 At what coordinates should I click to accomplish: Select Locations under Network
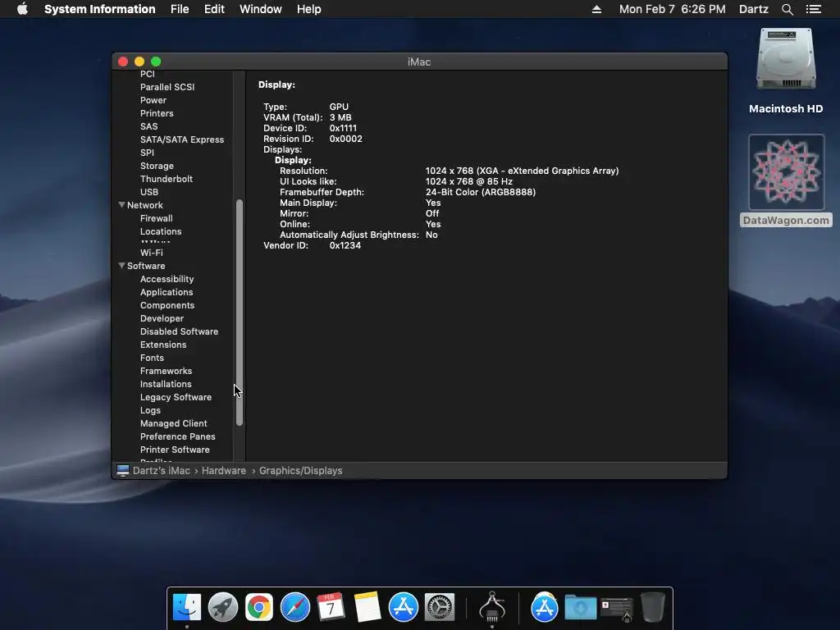click(x=161, y=231)
